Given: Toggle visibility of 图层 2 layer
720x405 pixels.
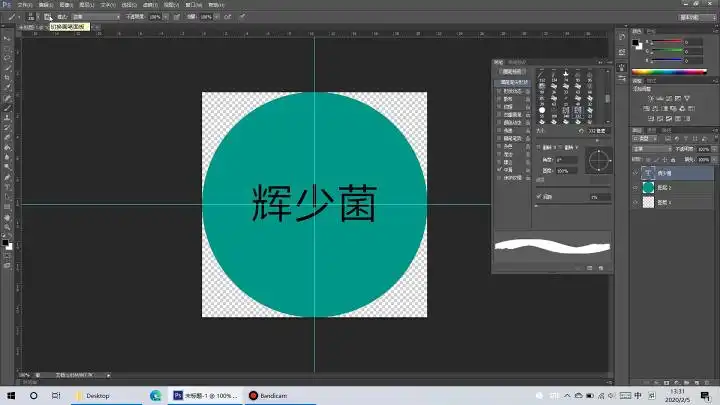Looking at the screenshot, I should click(635, 187).
